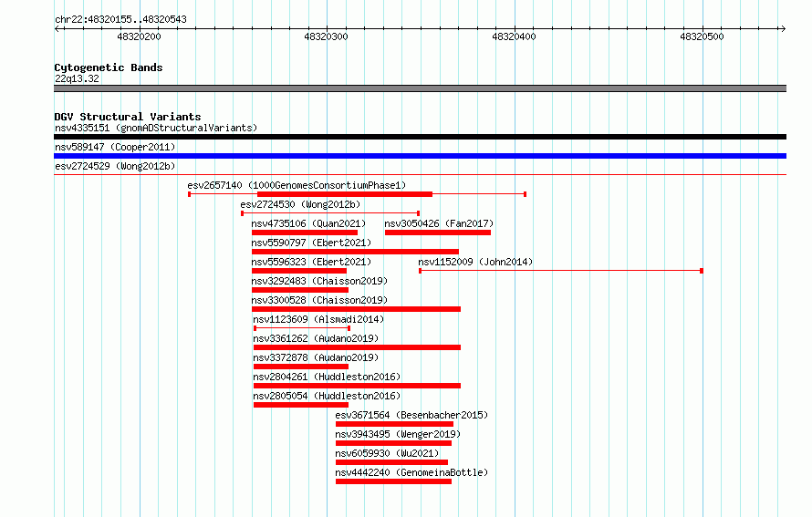Select the nsv3292483 red variant bar

pos(300,290)
